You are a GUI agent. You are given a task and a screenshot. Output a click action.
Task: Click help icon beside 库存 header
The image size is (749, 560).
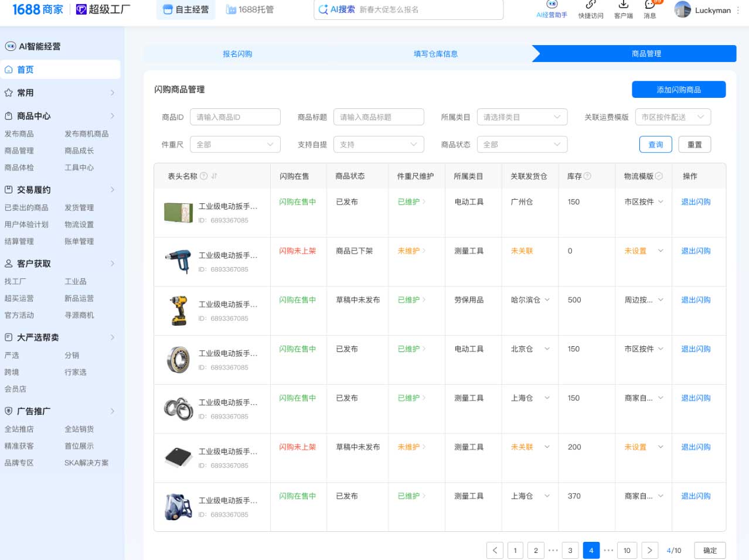[x=587, y=176]
